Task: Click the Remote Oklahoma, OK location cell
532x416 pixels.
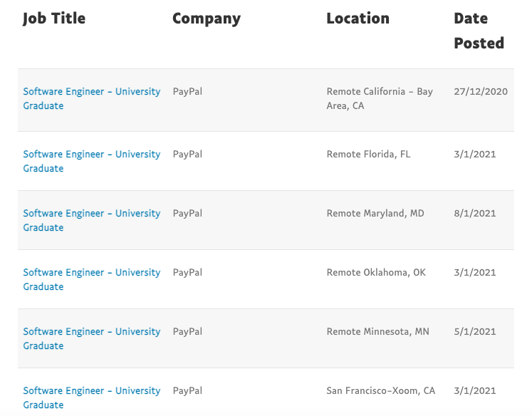Action: tap(376, 272)
